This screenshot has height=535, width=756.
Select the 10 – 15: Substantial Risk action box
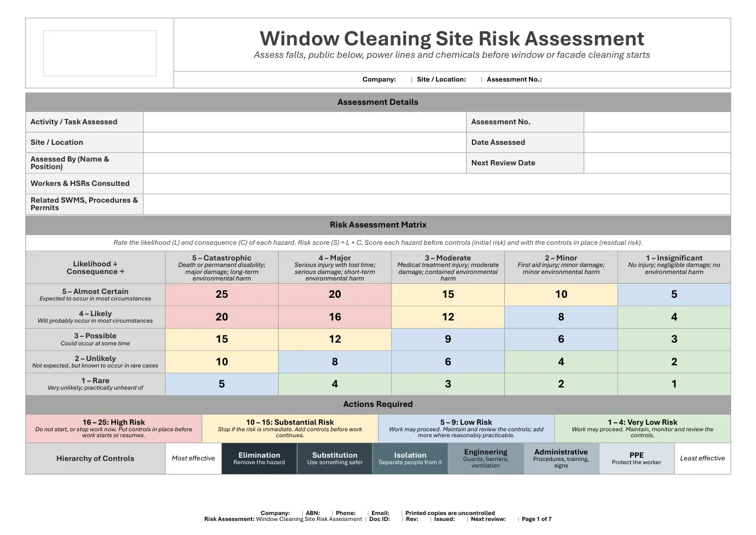290,429
